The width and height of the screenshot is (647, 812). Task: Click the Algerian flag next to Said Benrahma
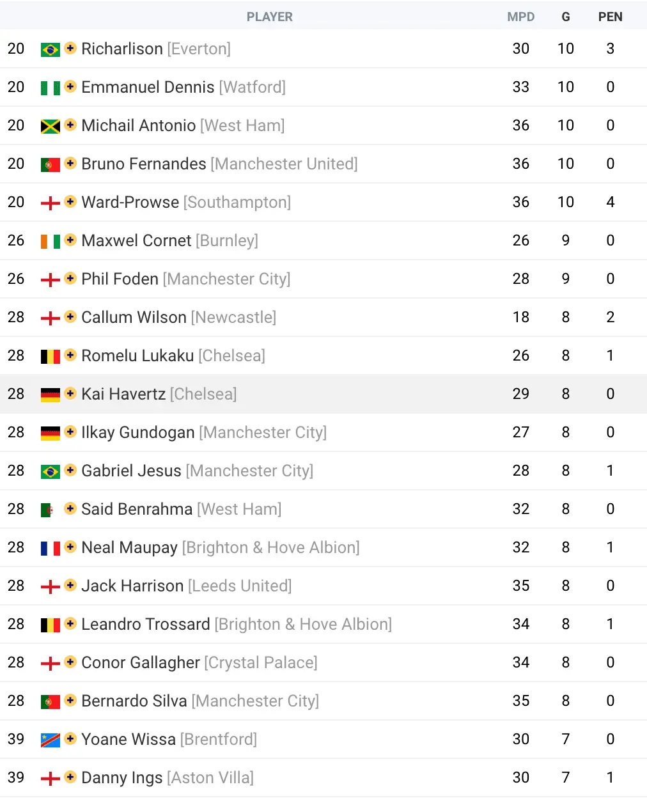point(49,510)
